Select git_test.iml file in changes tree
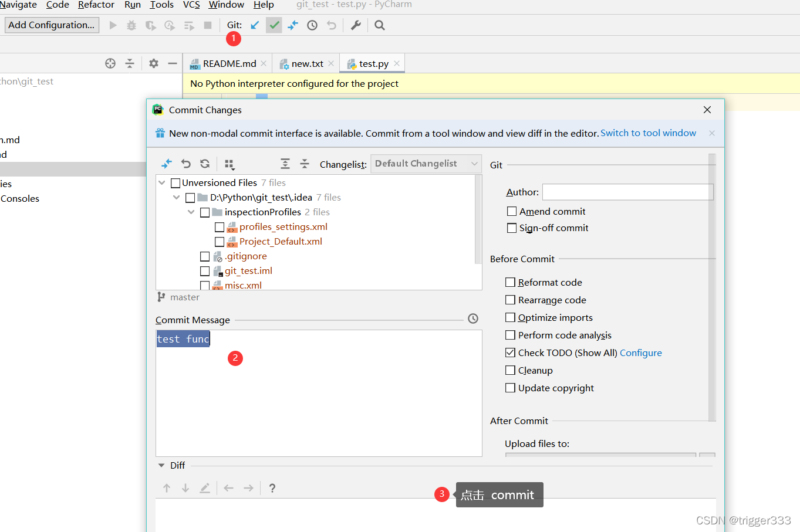 pos(248,271)
